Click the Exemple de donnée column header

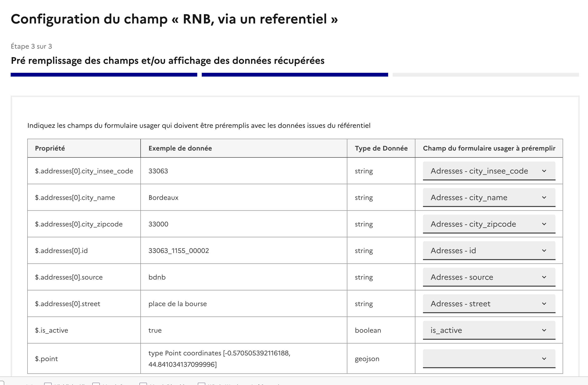click(180, 148)
